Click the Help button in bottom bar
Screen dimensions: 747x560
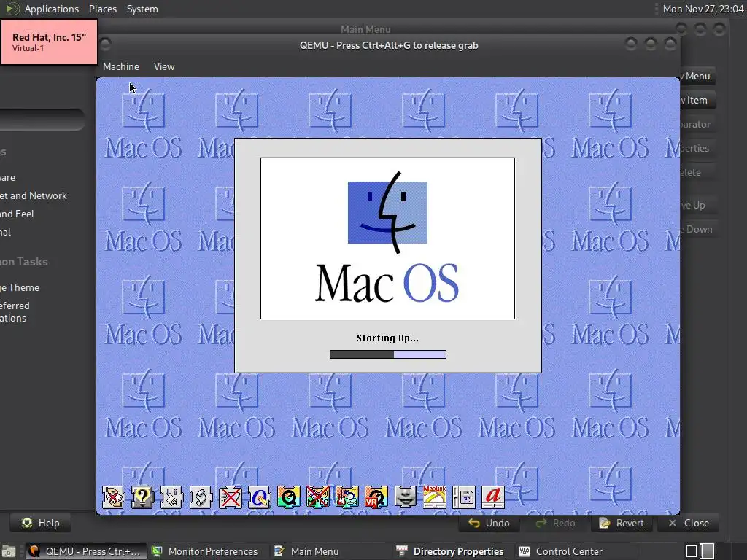[41, 523]
